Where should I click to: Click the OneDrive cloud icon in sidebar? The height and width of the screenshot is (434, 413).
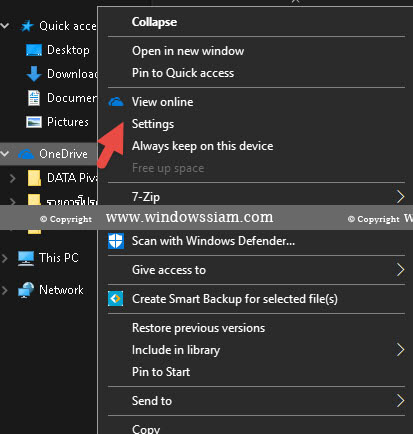coord(26,154)
